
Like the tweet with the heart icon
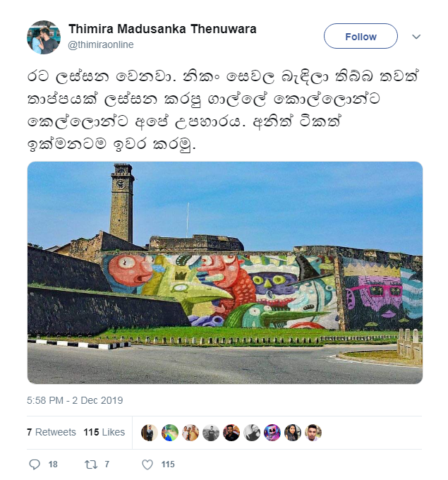(147, 464)
